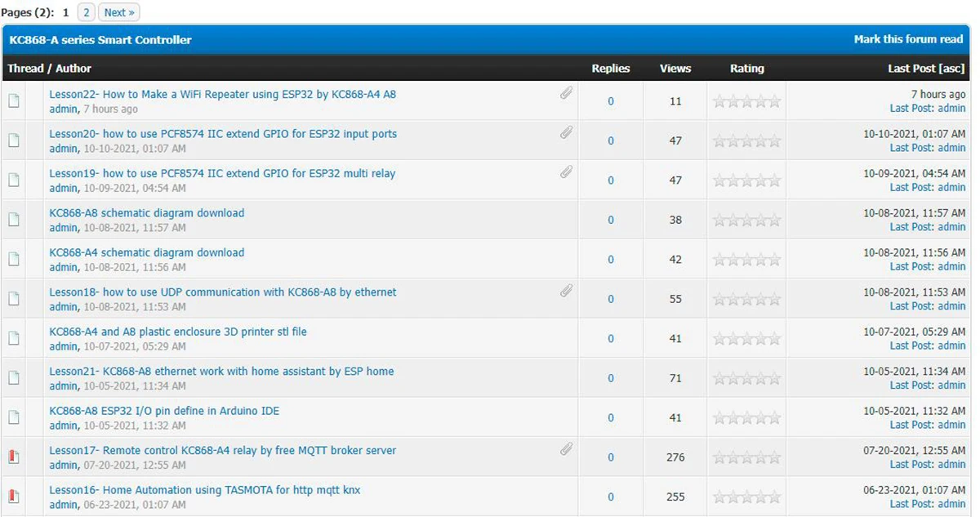The height and width of the screenshot is (517, 980).
Task: Open the reply count for Lesson16 thread
Action: [x=610, y=497]
